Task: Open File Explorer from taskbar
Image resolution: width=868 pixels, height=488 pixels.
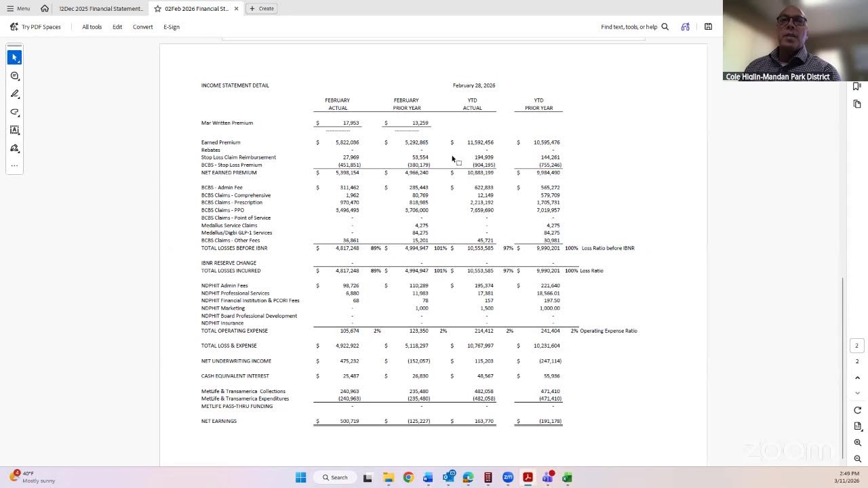Action: tap(389, 478)
